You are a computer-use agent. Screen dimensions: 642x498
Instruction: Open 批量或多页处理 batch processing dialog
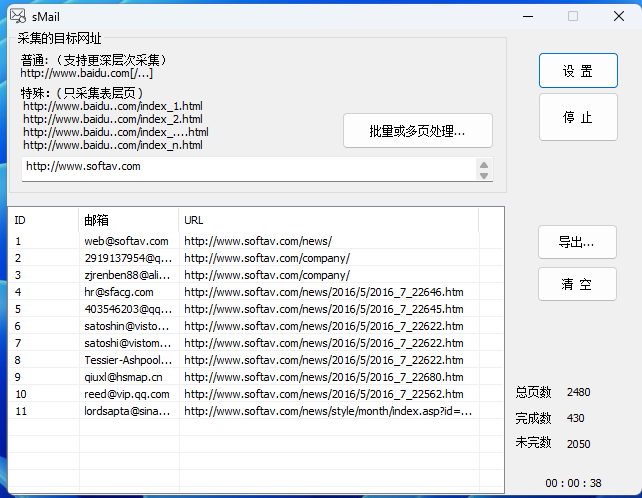[416, 131]
